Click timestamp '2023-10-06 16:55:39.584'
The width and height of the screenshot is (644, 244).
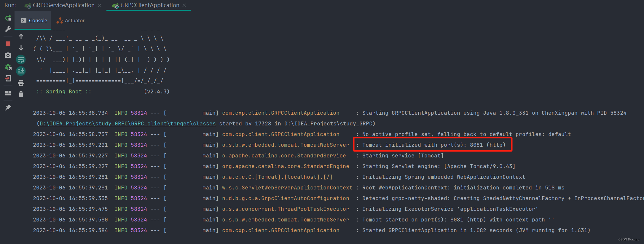click(x=71, y=230)
